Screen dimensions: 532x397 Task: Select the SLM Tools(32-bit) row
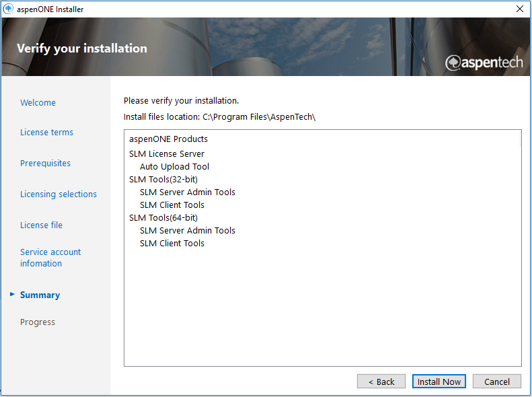(163, 179)
